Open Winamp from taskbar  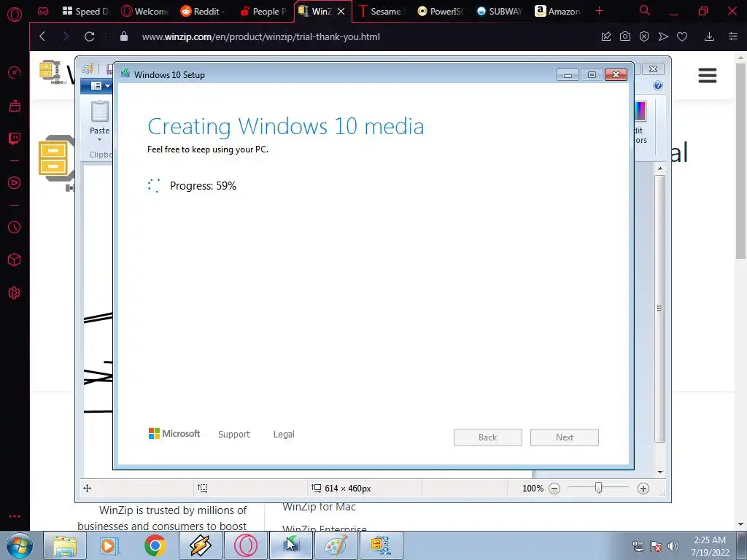pos(200,545)
